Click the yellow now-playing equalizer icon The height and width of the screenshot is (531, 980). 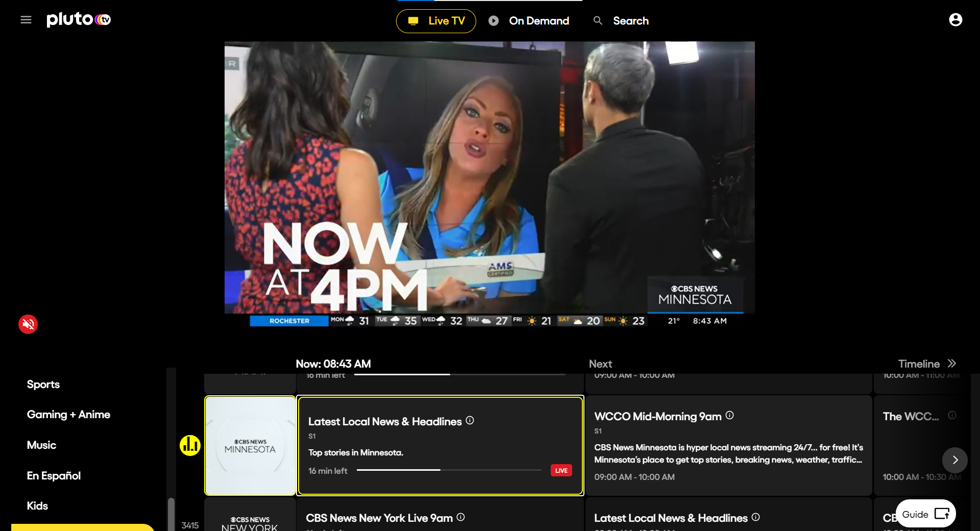[x=190, y=445]
